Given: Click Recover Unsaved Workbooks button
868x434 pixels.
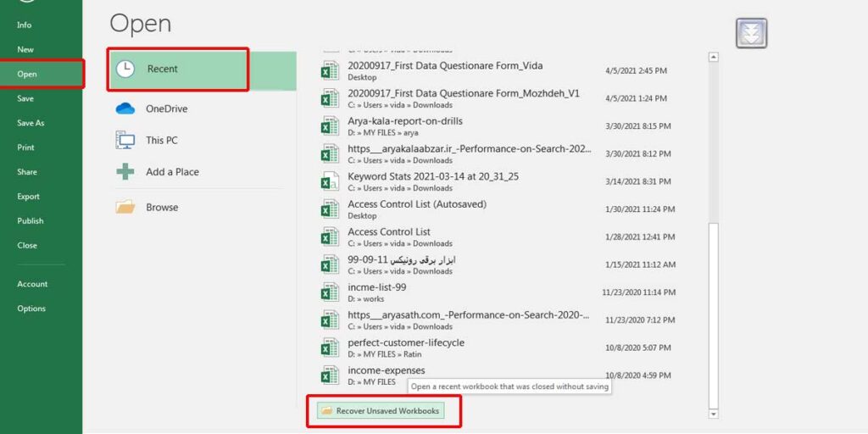Looking at the screenshot, I should pos(381,411).
